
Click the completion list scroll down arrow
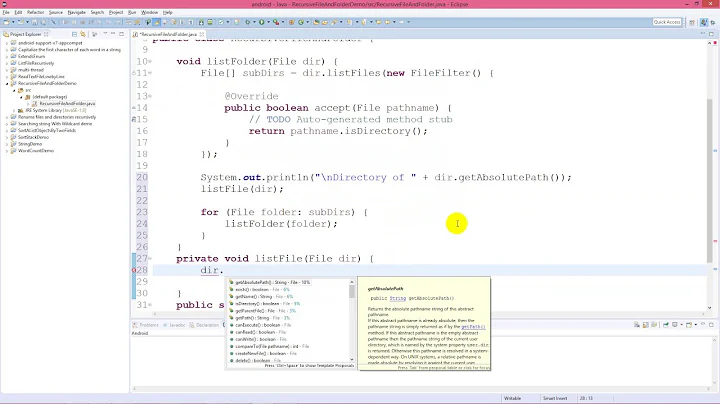pyautogui.click(x=352, y=359)
